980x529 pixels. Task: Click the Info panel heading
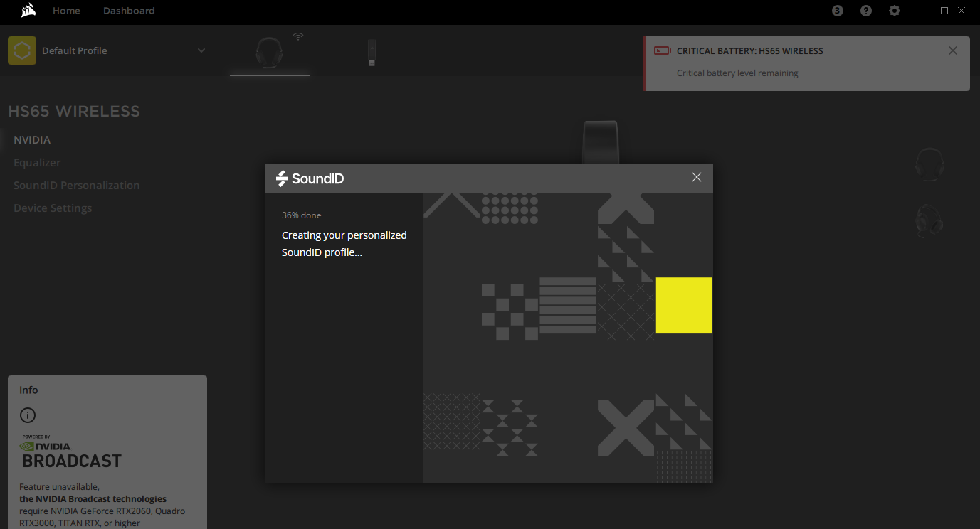tap(28, 390)
